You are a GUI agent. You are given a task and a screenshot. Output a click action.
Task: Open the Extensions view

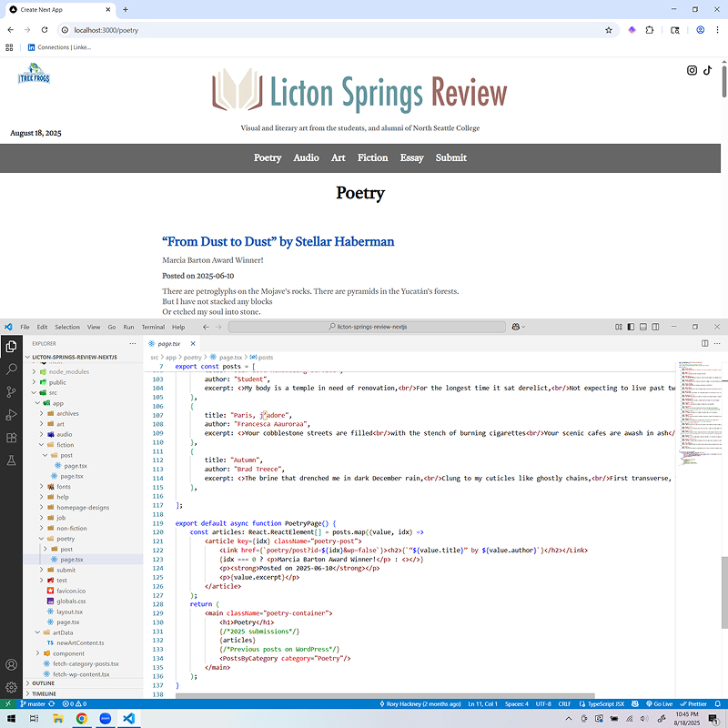(12, 438)
